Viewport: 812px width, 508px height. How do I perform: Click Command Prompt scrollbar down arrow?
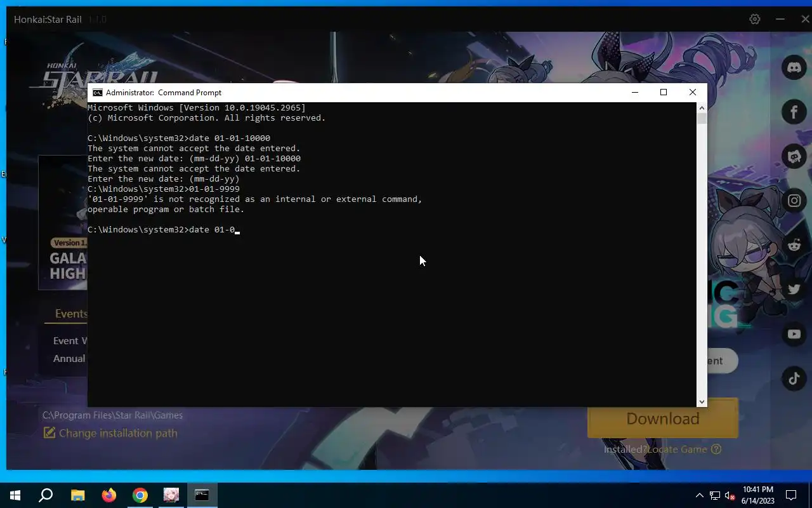tap(702, 401)
